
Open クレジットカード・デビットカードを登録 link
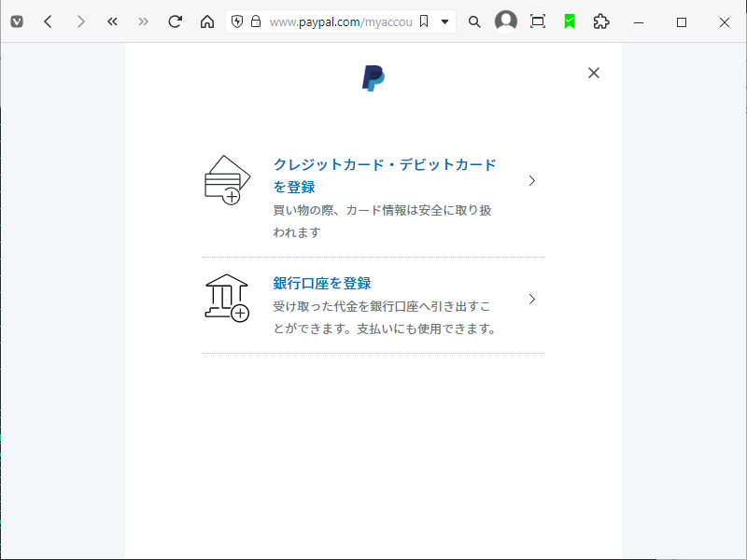pyautogui.click(x=385, y=175)
